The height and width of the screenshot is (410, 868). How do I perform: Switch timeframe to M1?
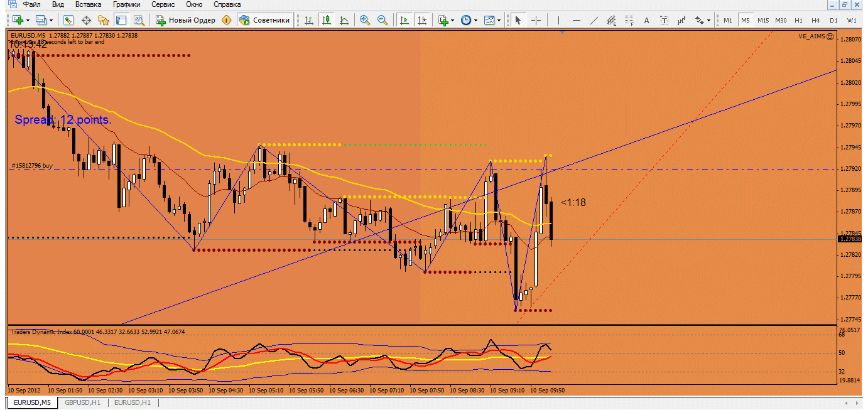728,20
